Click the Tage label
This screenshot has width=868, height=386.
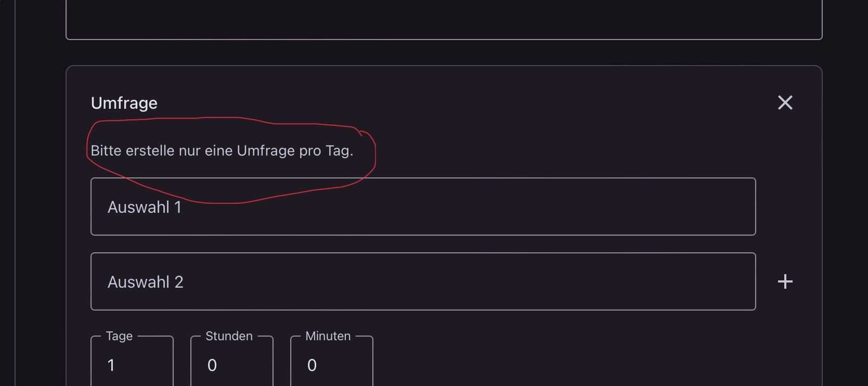click(x=119, y=336)
